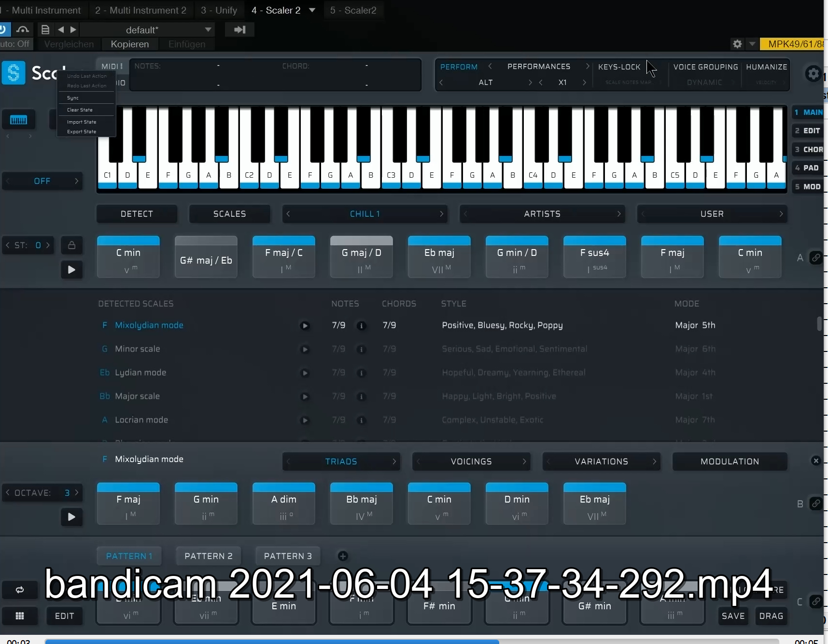Screen dimensions: 828x644
Task: Expand the TRIADS chord type arrow
Action: tap(394, 462)
